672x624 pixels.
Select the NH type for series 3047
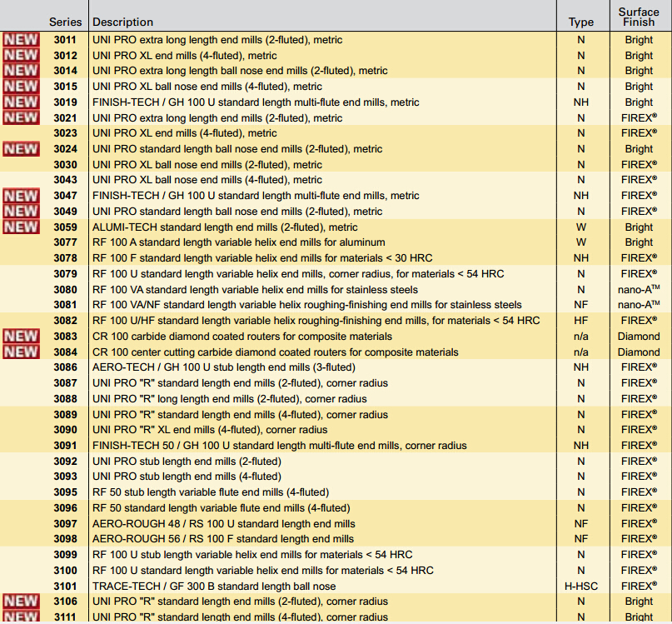(x=581, y=196)
